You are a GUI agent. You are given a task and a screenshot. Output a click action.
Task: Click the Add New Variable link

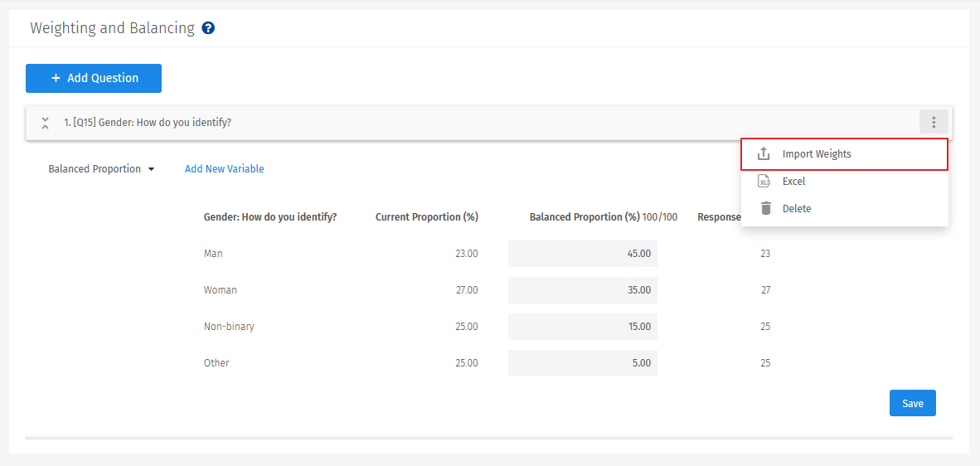click(224, 169)
